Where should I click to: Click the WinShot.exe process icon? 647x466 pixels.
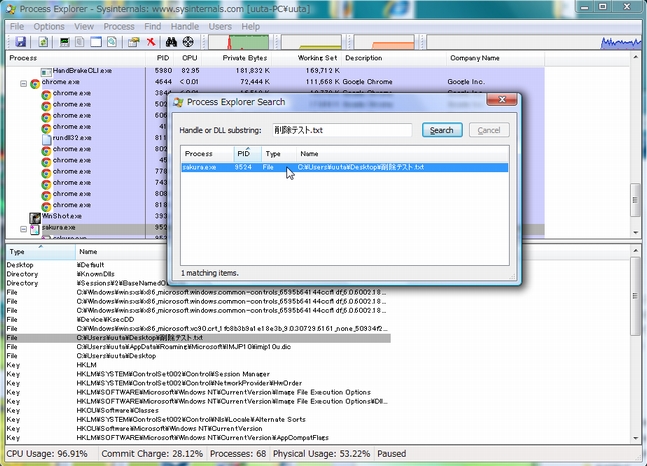click(35, 217)
